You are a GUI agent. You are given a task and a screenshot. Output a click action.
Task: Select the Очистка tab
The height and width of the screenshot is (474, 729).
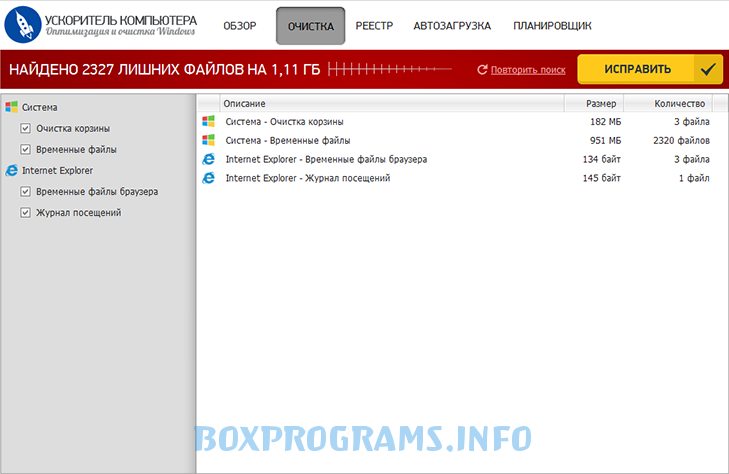(x=311, y=26)
